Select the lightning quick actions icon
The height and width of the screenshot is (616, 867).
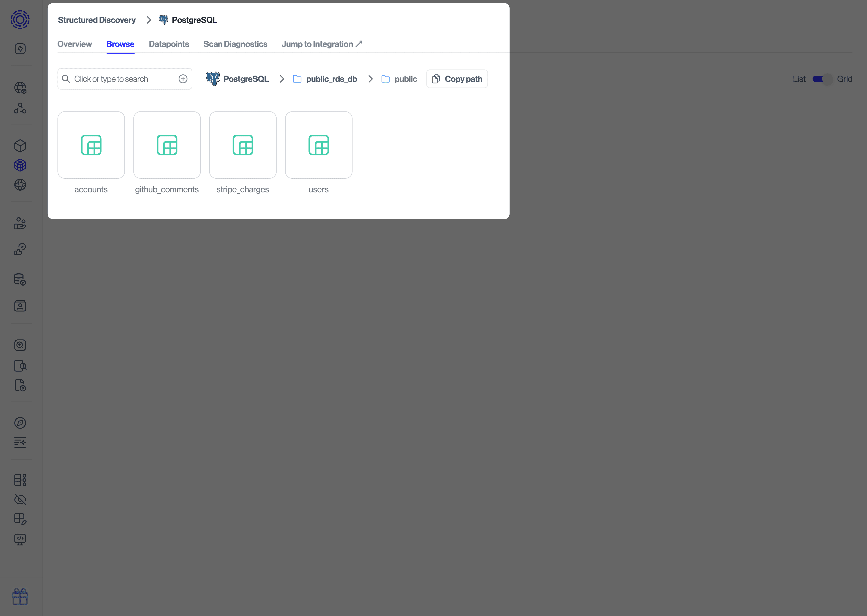point(20,48)
